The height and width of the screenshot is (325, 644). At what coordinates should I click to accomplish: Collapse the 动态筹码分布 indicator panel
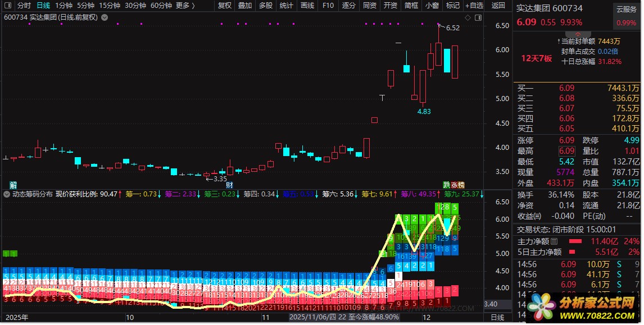[6, 194]
